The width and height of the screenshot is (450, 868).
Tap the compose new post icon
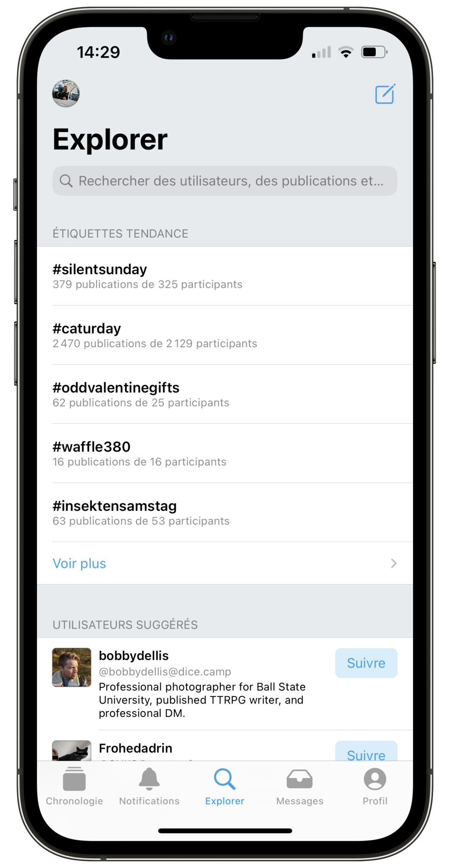click(385, 94)
